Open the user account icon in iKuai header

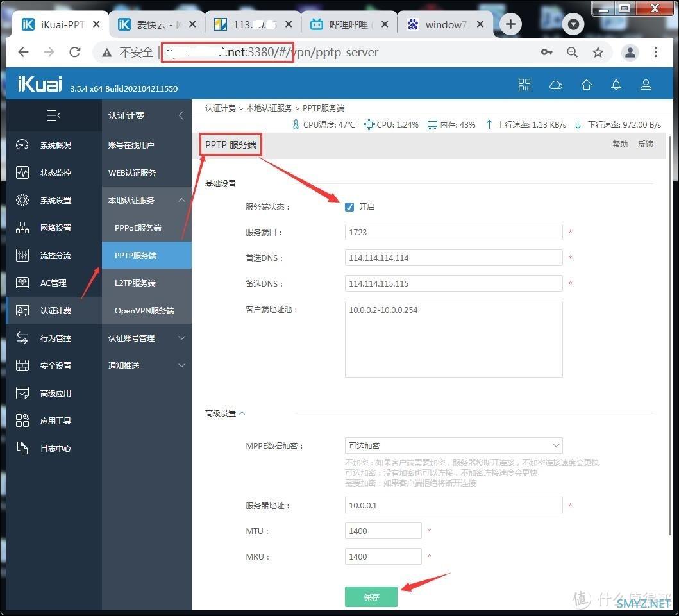(x=646, y=85)
